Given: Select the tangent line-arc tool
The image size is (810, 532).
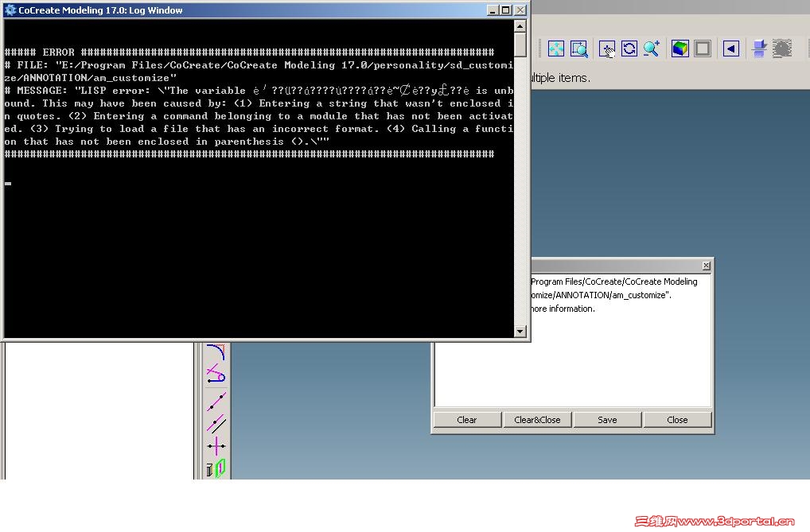Looking at the screenshot, I should tap(216, 374).
